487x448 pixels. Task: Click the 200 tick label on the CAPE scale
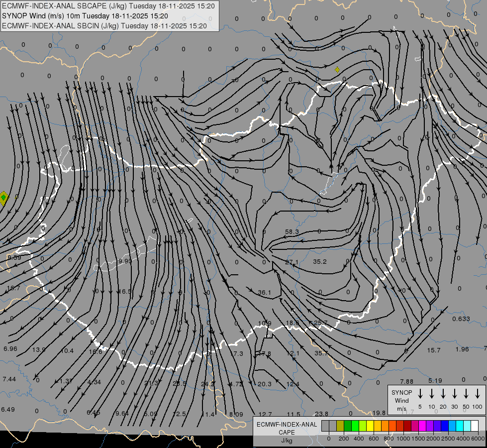pyautogui.click(x=344, y=439)
